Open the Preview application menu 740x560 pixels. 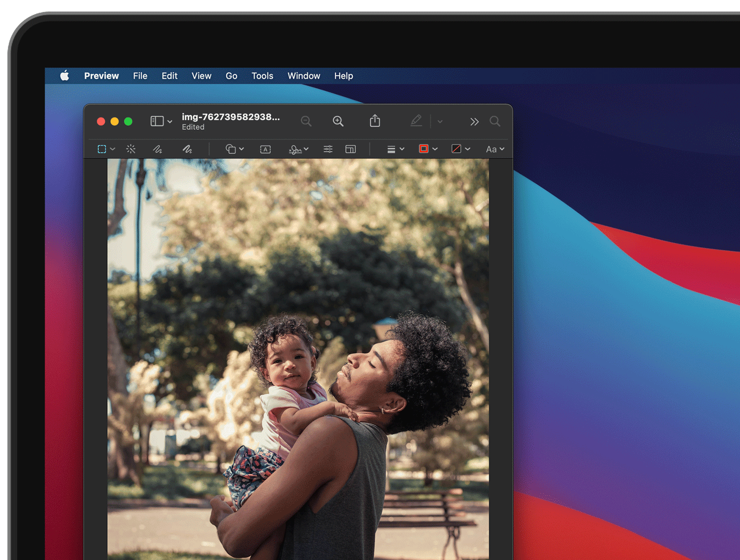click(x=101, y=76)
